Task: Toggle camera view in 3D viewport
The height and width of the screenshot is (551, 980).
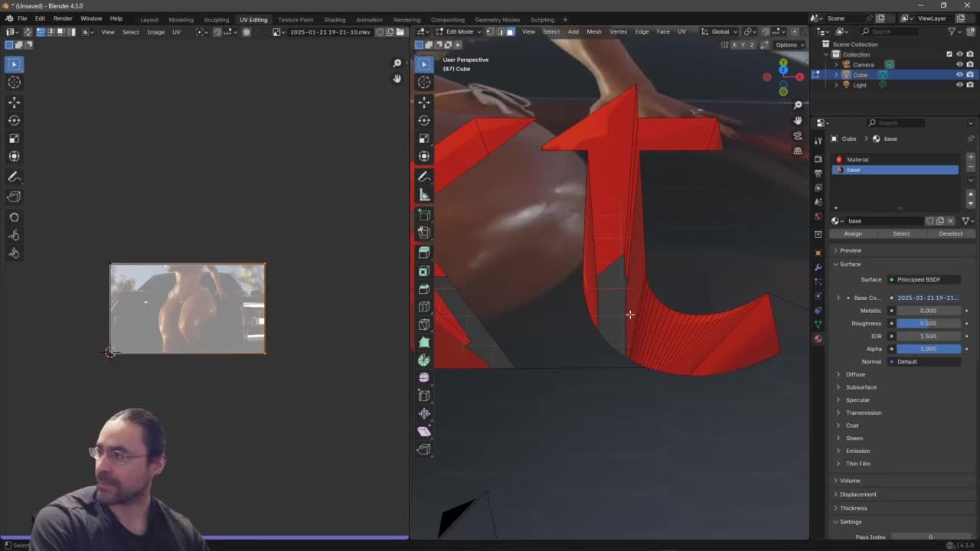Action: 798,135
